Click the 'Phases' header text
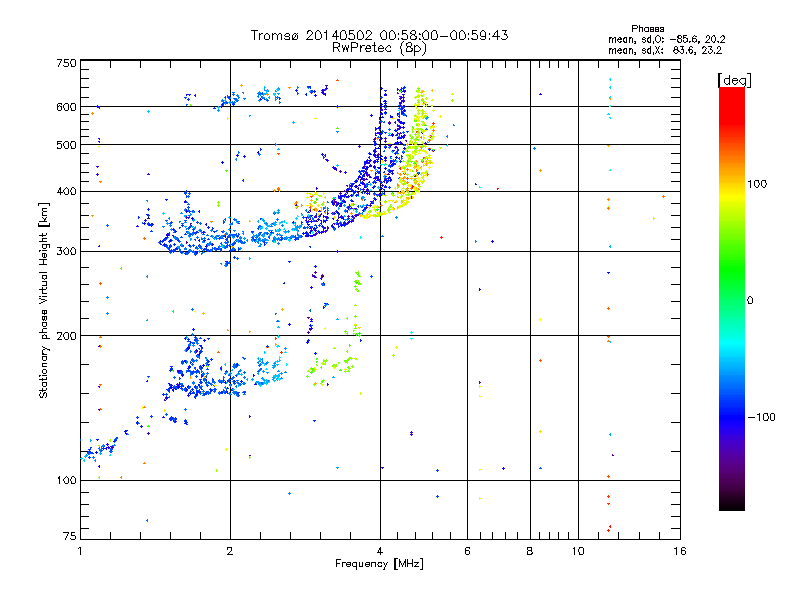The height and width of the screenshot is (600, 800). (x=647, y=29)
